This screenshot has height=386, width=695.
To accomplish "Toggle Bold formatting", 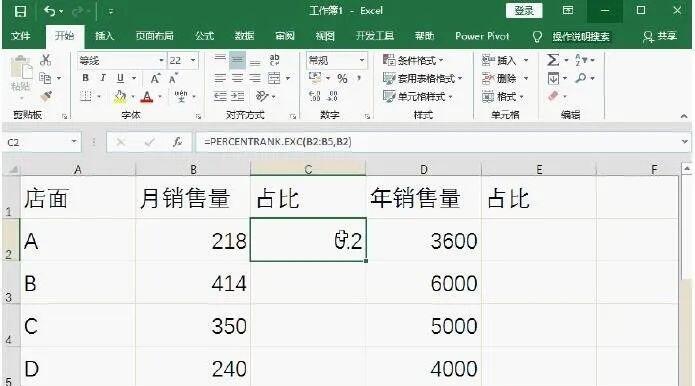I will pyautogui.click(x=86, y=78).
